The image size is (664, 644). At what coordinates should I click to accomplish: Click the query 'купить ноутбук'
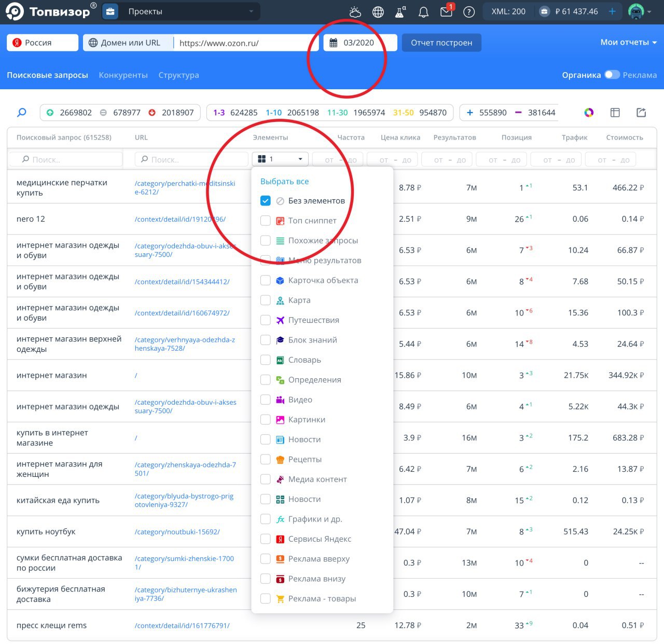[46, 532]
